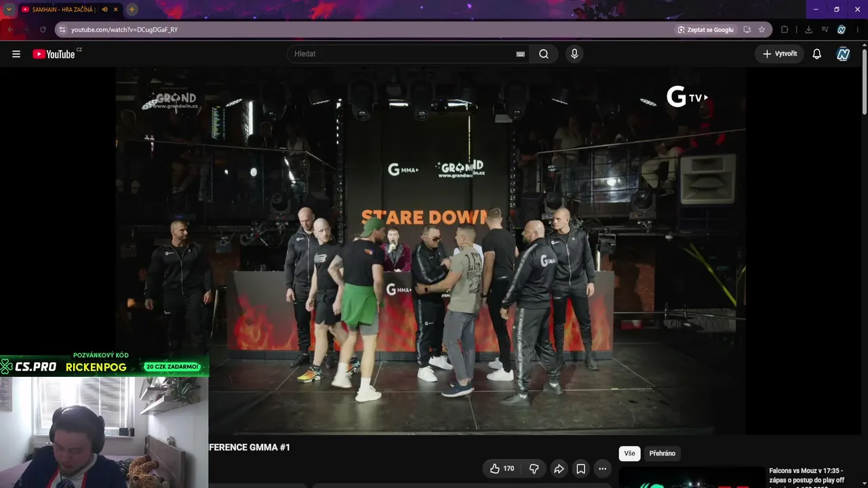Like the video with thumbs up

coord(502,468)
